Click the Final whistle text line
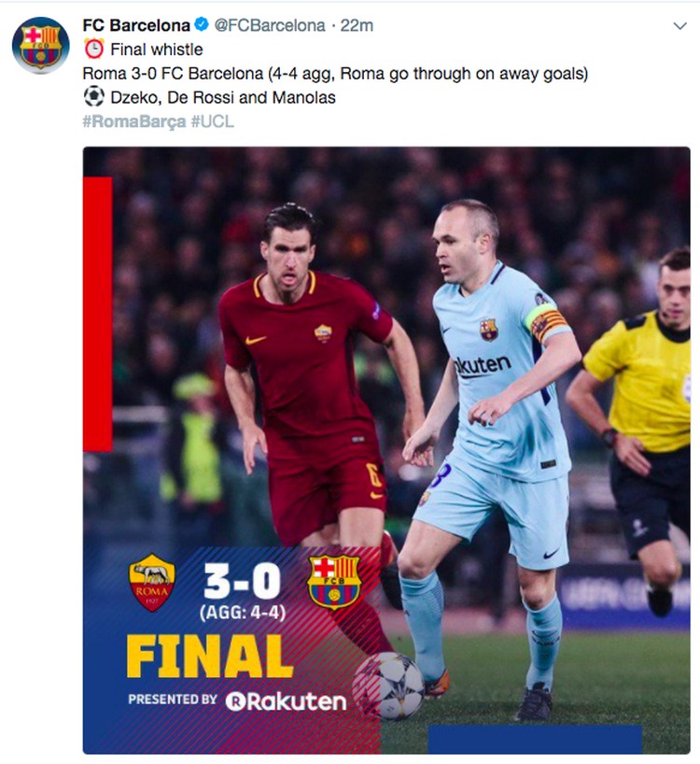The image size is (700, 764). [x=156, y=50]
